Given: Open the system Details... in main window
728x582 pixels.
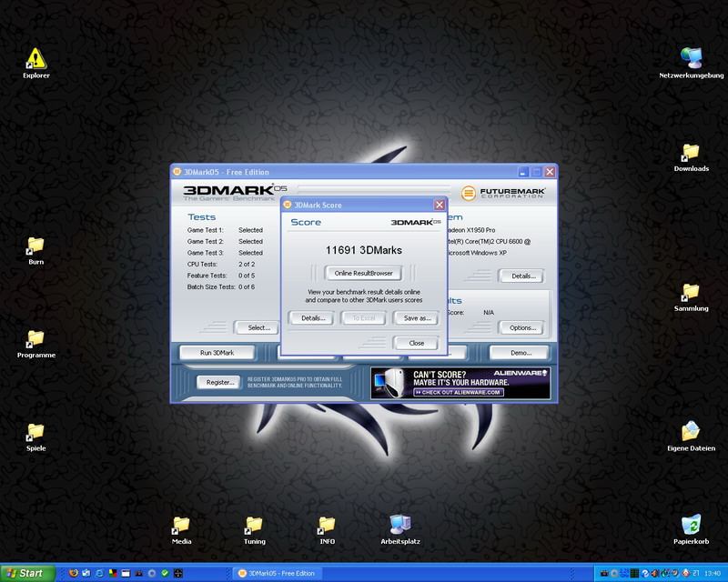Looking at the screenshot, I should [x=522, y=276].
